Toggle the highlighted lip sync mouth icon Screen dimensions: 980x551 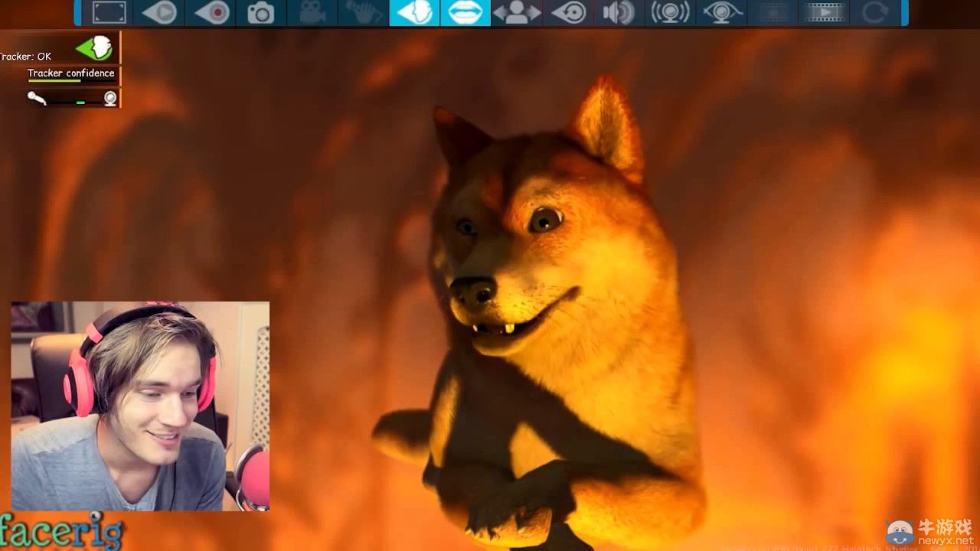click(x=465, y=12)
